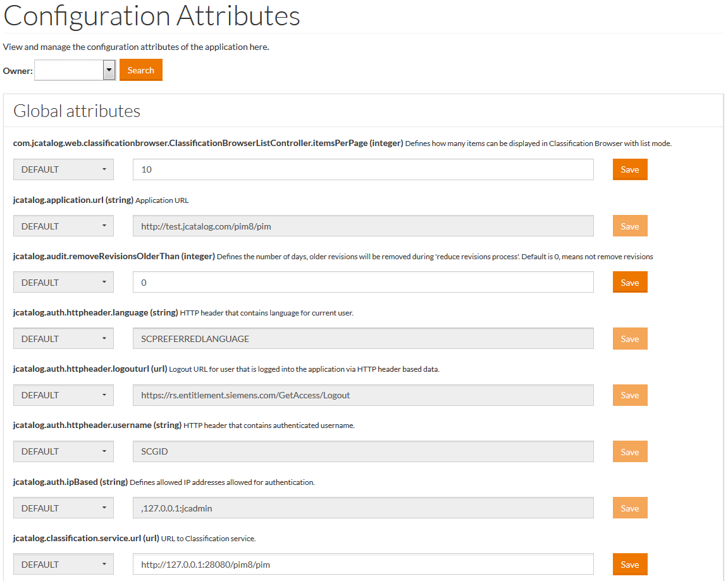
Task: Expand DEFAULT dropdown for removeRevisionsOlderThan
Action: (x=63, y=283)
